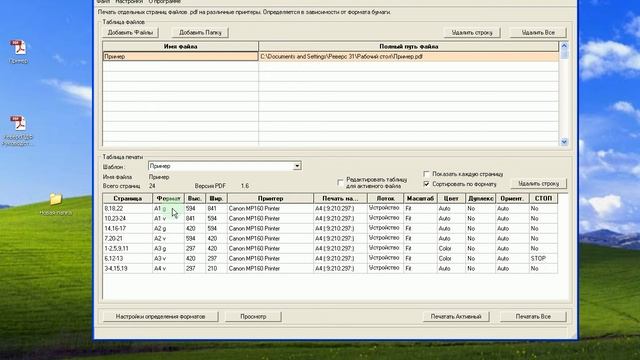Click the A1 v format cell
This screenshot has width=640, height=360.
pos(169,218)
